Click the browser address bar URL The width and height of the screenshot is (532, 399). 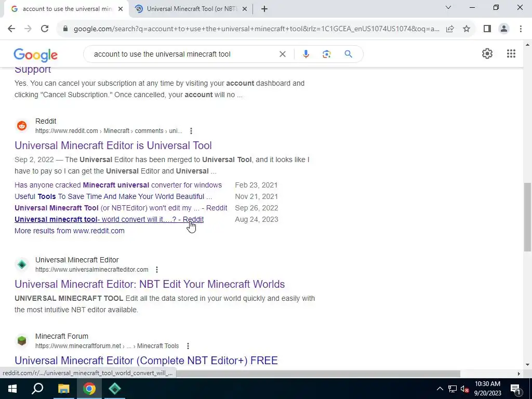(x=256, y=29)
